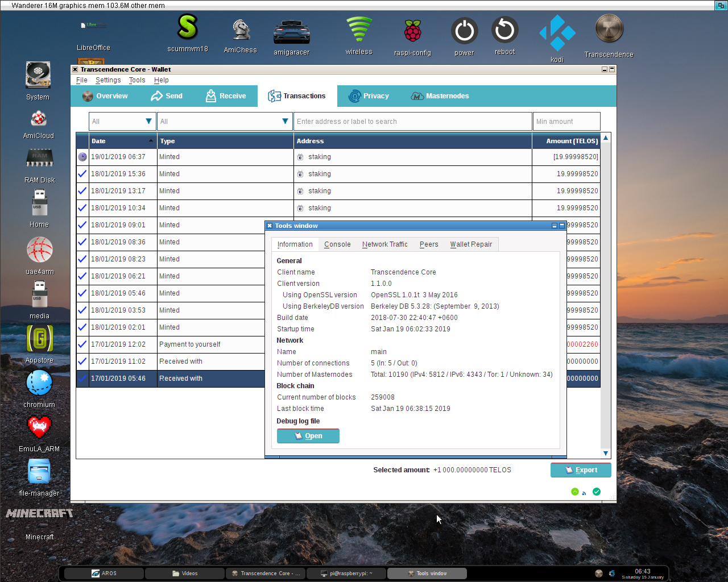The height and width of the screenshot is (582, 728).
Task: Open the File menu in the wallet
Action: pos(82,80)
